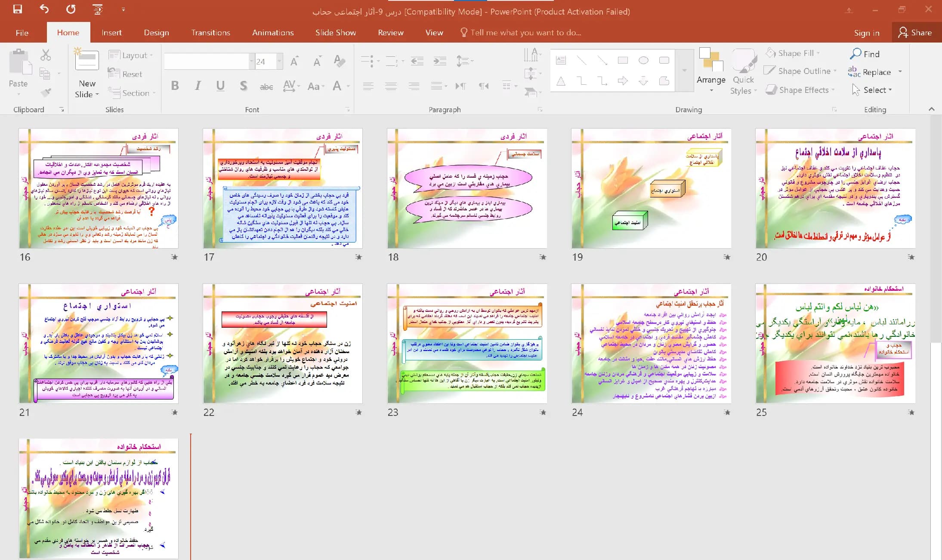This screenshot has height=560, width=942.
Task: Toggle Italic formatting
Action: [x=198, y=86]
